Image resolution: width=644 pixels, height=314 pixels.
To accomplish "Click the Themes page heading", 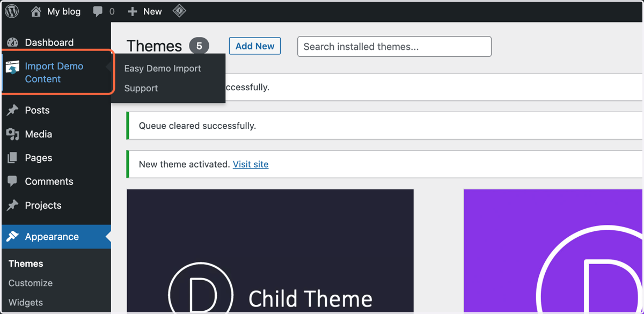I will [154, 46].
